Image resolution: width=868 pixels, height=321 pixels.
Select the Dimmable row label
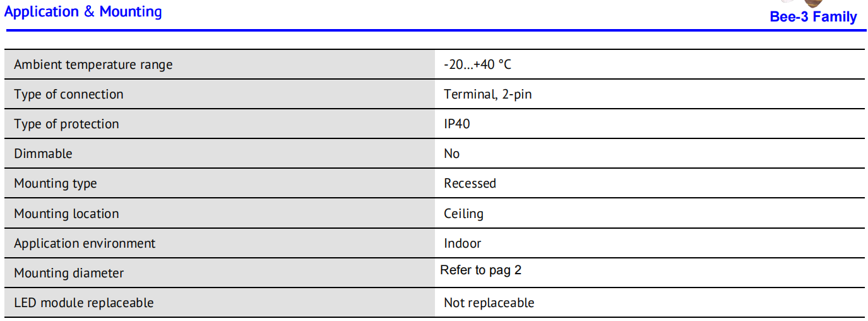[x=43, y=154]
